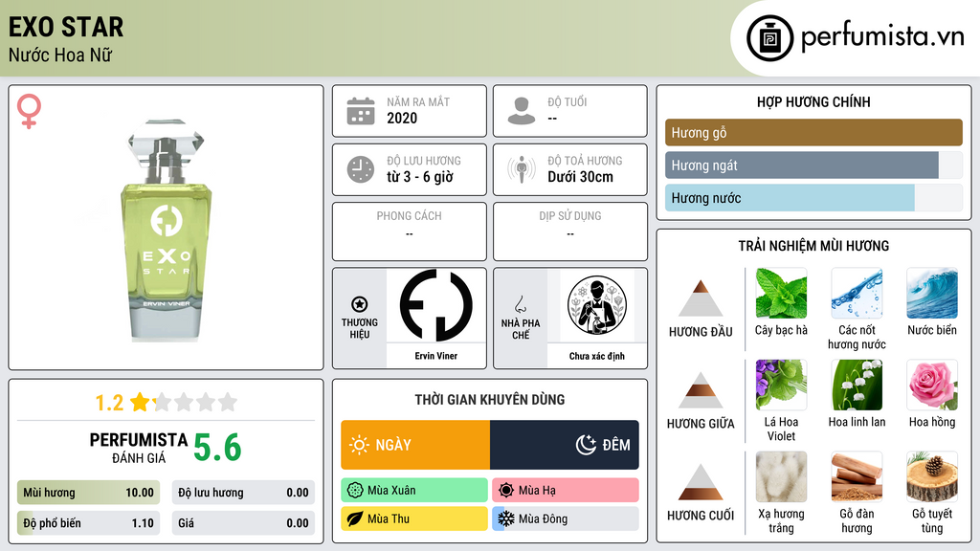The image size is (980, 551).
Task: Click the Hợp hương chính heading
Action: tap(813, 101)
